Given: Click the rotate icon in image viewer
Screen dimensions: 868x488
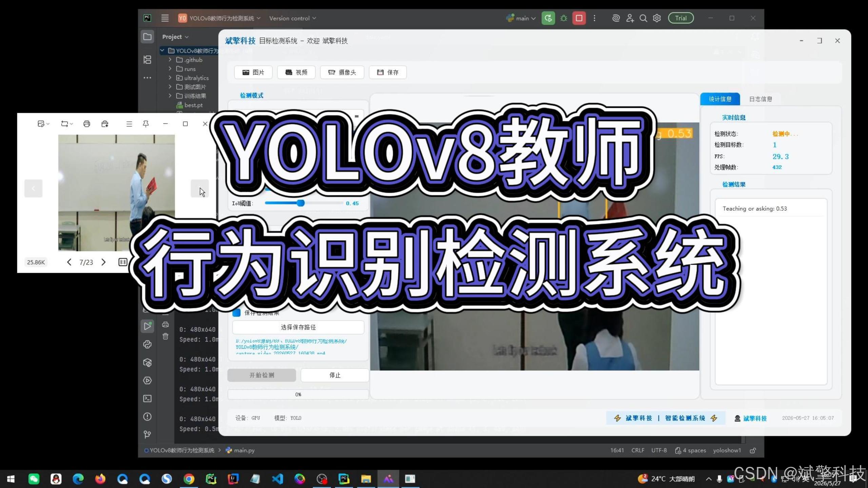Looking at the screenshot, I should pyautogui.click(x=64, y=124).
